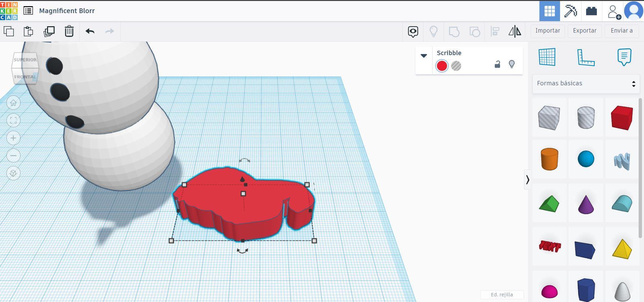644x302 pixels.
Task: Undo the last action
Action: click(x=90, y=31)
